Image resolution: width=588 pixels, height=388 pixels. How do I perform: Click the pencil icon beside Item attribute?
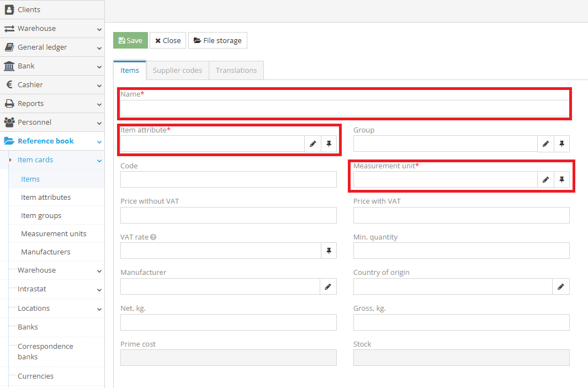click(312, 144)
